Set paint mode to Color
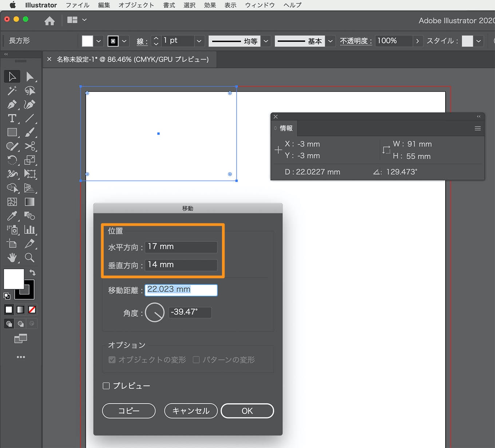The width and height of the screenshot is (495, 448). pos(9,310)
